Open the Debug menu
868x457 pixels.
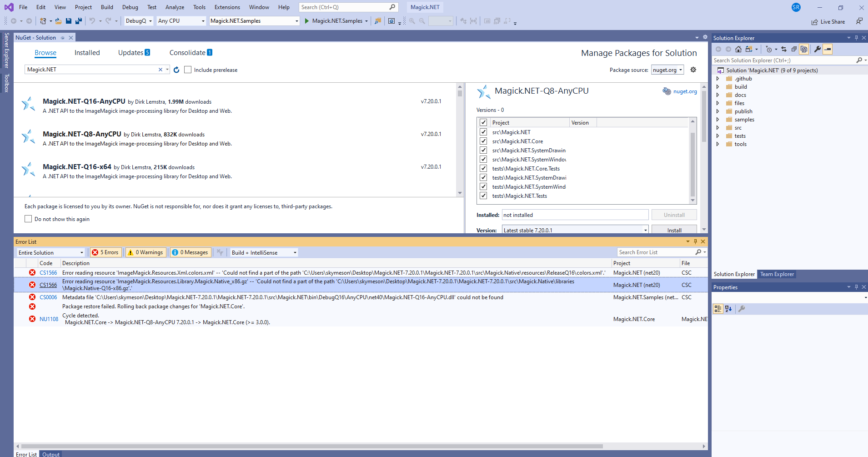pyautogui.click(x=130, y=7)
